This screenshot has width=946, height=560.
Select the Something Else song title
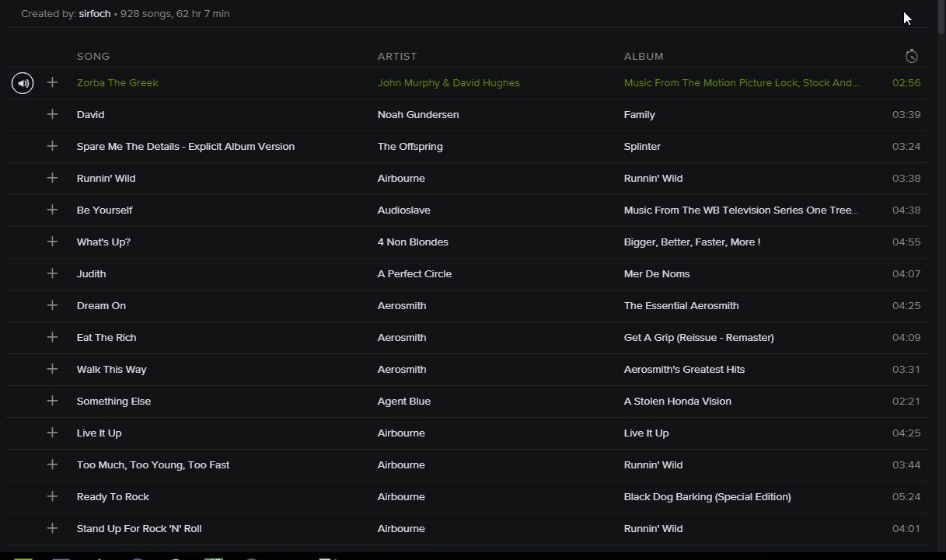click(113, 401)
